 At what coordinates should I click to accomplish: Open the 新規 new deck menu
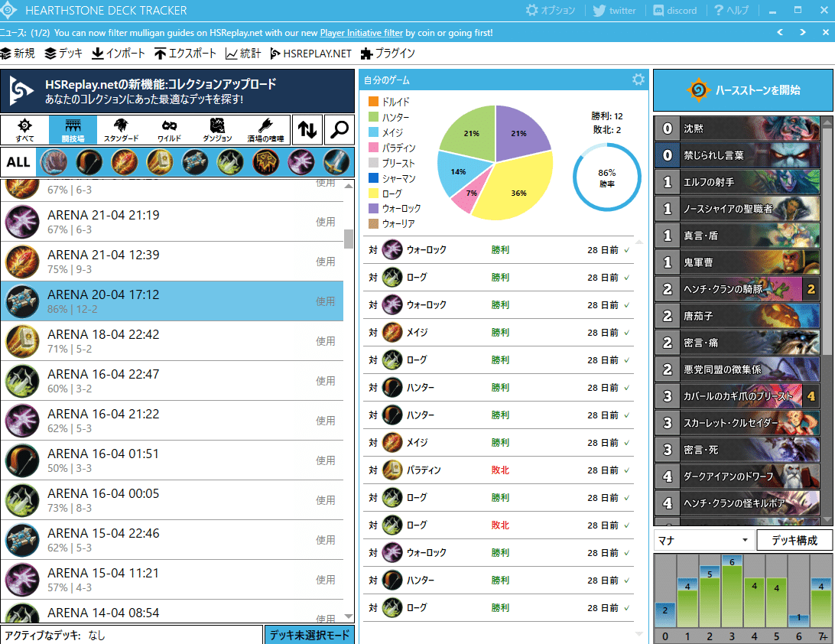point(18,54)
